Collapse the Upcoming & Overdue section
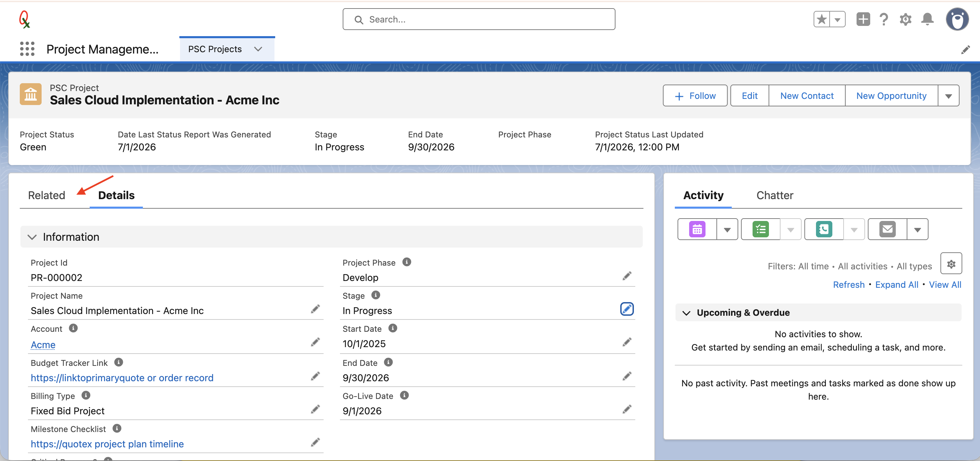This screenshot has height=461, width=980. tap(686, 313)
